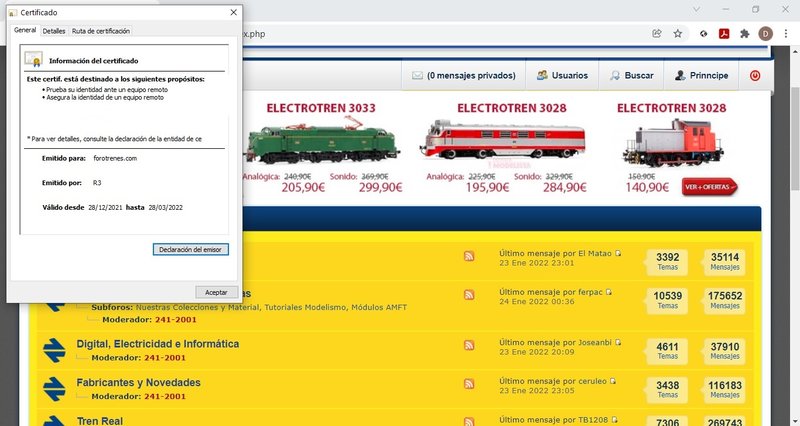Open the Usuarios menu item
This screenshot has height=426, width=800.
[562, 76]
